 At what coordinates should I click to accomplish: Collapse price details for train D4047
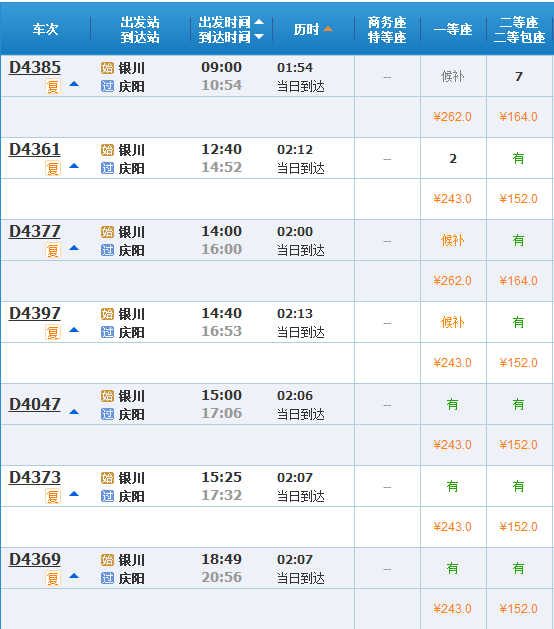tap(74, 412)
